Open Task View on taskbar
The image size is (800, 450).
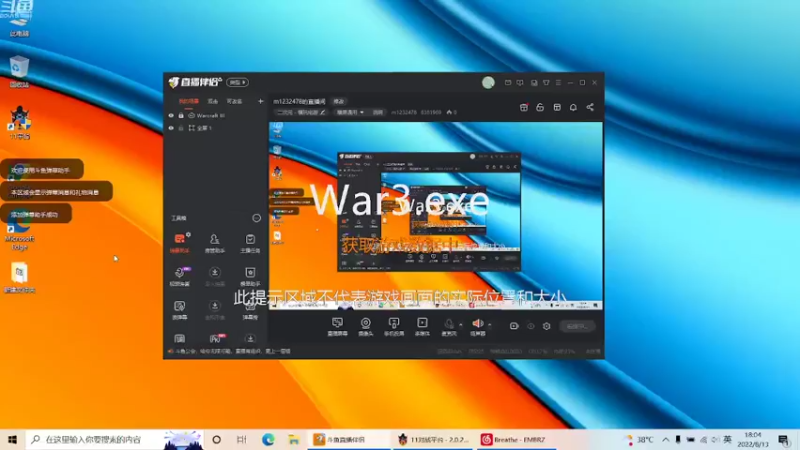tap(241, 439)
